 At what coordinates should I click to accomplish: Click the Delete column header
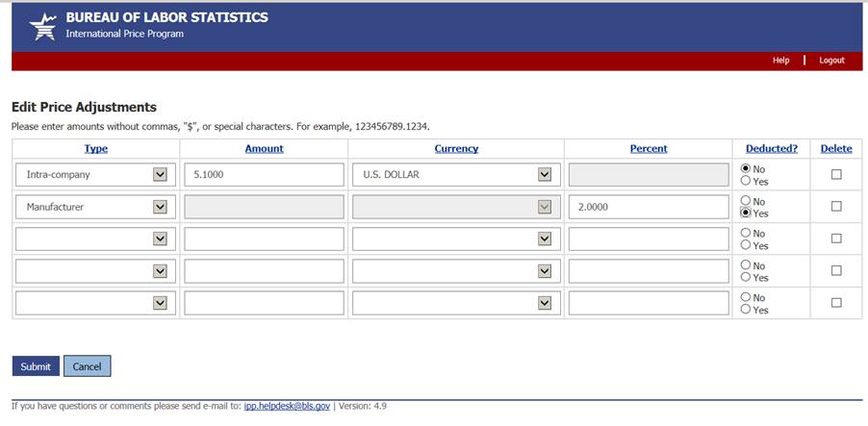[x=836, y=148]
